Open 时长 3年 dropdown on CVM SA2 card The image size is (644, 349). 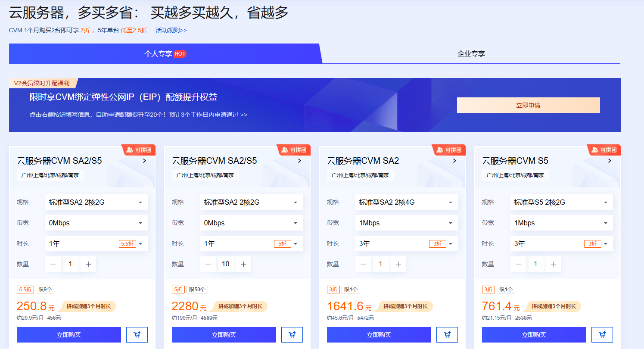407,243
